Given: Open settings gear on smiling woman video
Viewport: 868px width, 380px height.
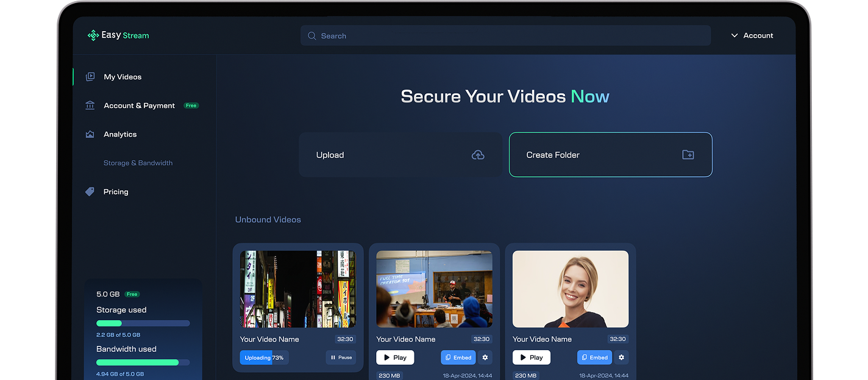Looking at the screenshot, I should pyautogui.click(x=621, y=357).
